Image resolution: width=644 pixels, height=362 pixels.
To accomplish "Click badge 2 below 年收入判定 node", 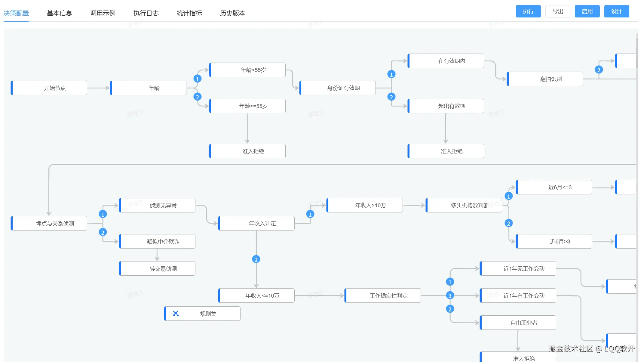I will [256, 259].
